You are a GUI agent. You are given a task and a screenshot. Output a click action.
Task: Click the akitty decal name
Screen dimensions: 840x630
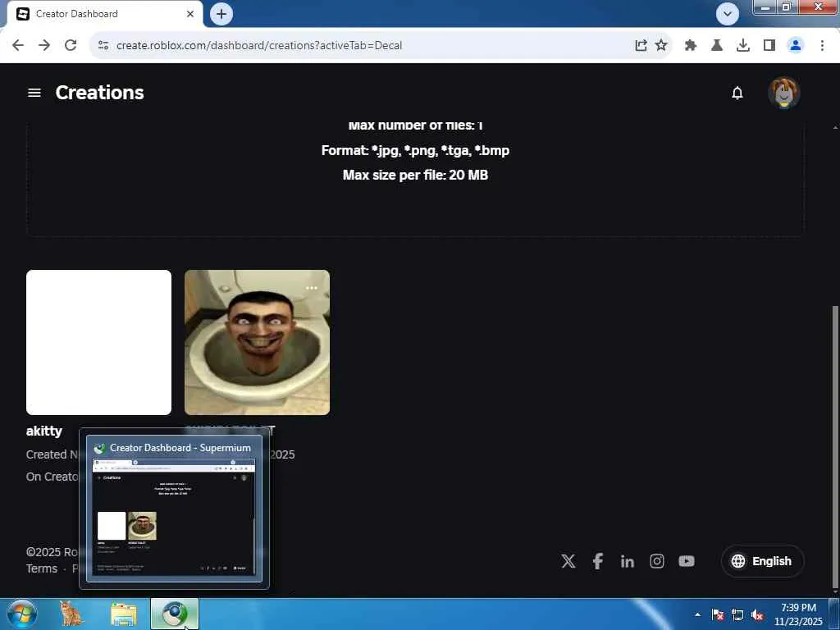[x=44, y=431]
